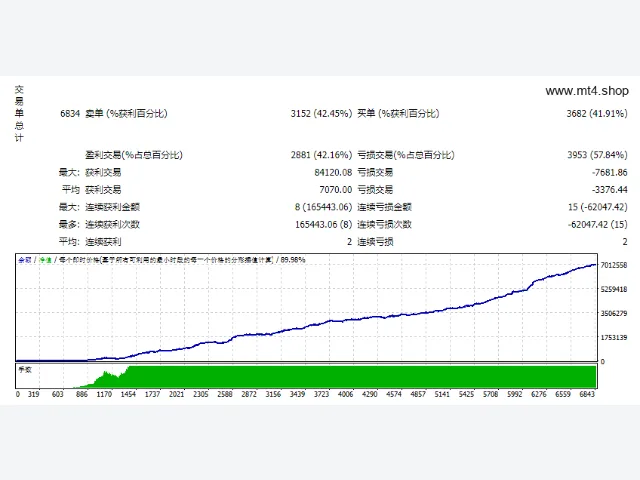The width and height of the screenshot is (640, 480).
Task: Click the 6559 trade-count axis label
Action: tap(563, 394)
